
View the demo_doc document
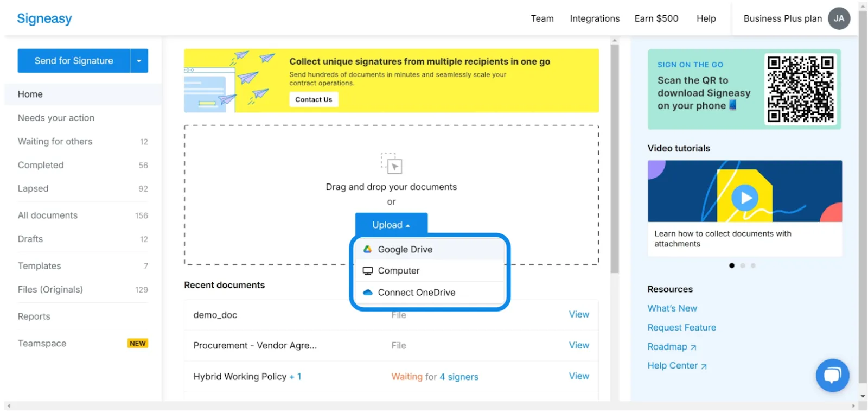pyautogui.click(x=579, y=314)
